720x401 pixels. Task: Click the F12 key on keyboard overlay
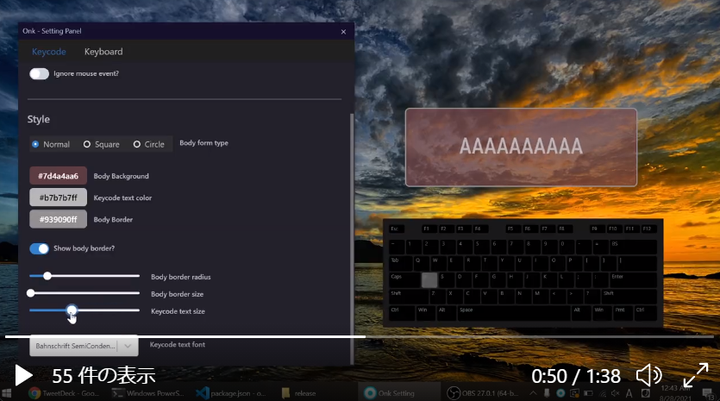tap(647, 228)
